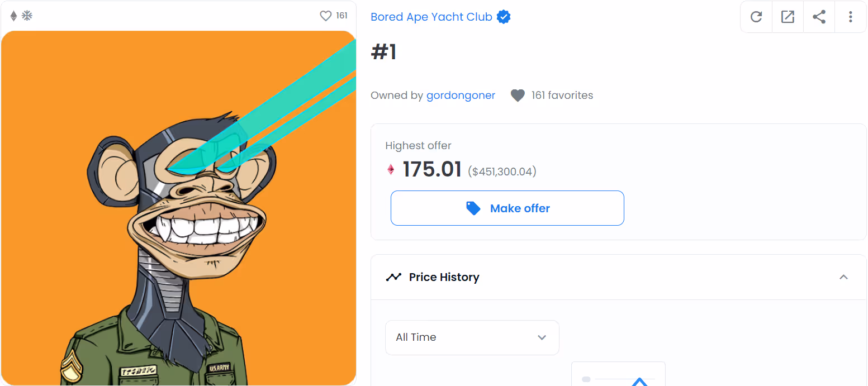Screen dimensions: 868x386
Task: Open the three-dot more options menu
Action: coord(850,17)
